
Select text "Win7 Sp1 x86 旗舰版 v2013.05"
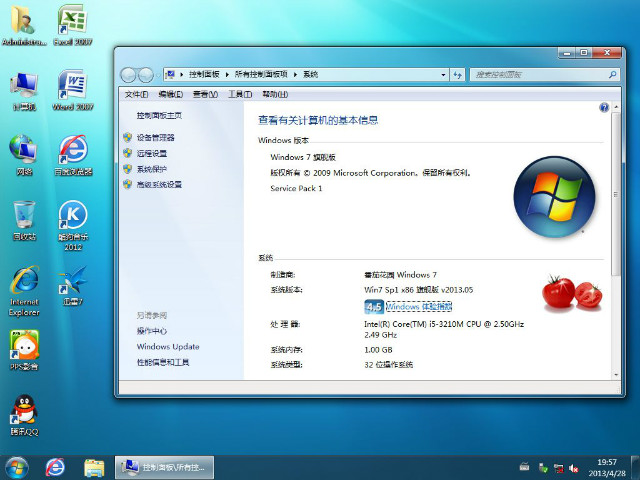pos(419,290)
